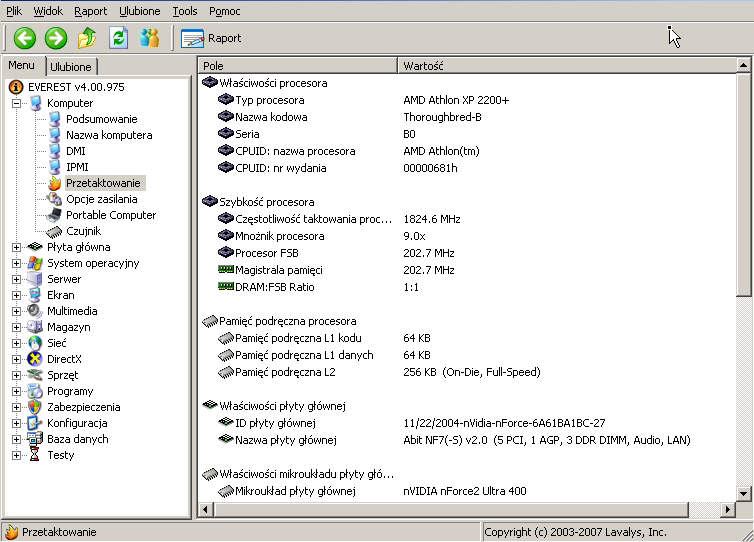Click the green Forward arrow toolbar icon
The width and height of the screenshot is (754, 542).
click(56, 38)
